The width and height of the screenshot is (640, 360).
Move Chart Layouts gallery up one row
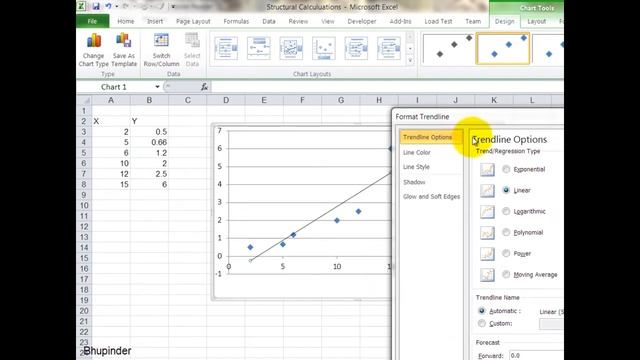[410, 37]
